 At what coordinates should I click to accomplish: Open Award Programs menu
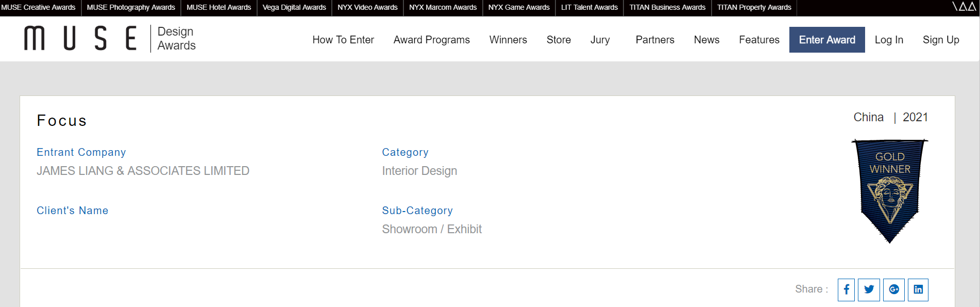[x=431, y=40]
